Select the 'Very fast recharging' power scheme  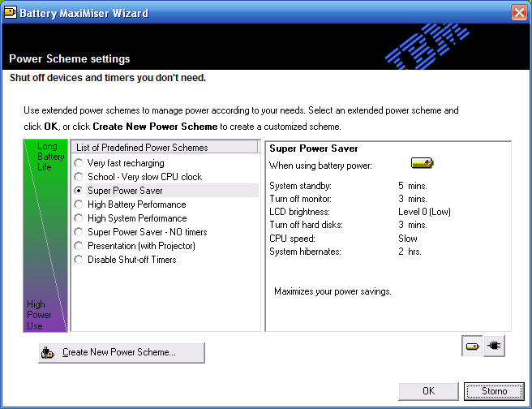coord(79,163)
